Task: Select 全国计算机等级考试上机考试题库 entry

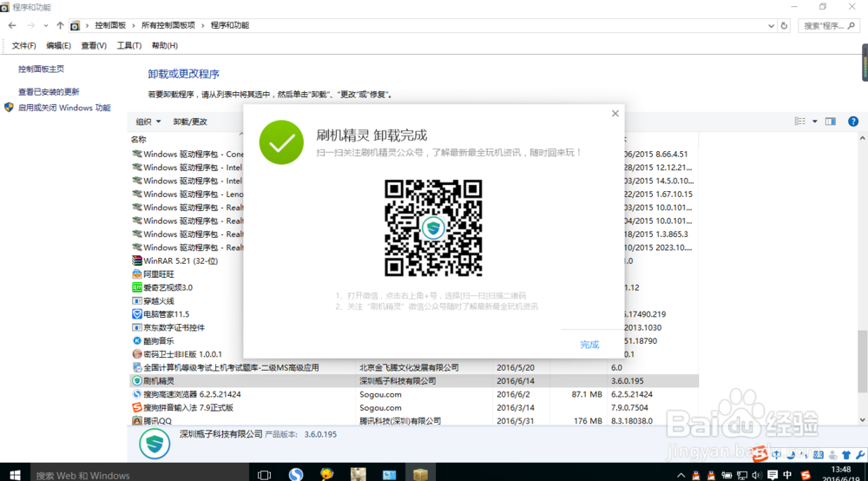Action: (x=231, y=367)
